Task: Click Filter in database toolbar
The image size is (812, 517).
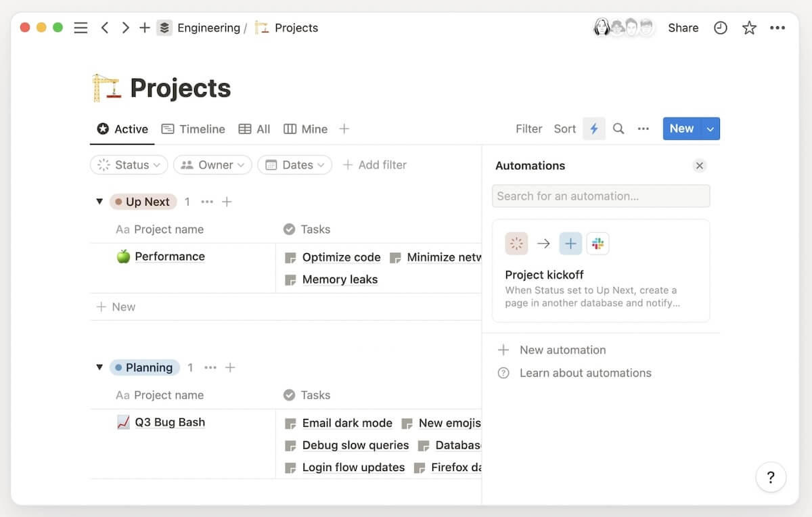Action: point(528,129)
